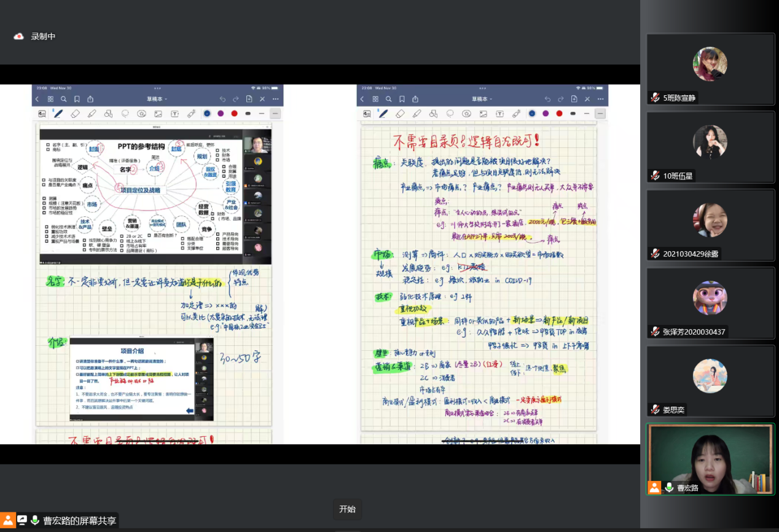Select purple pen color in left notebook

coord(221,114)
